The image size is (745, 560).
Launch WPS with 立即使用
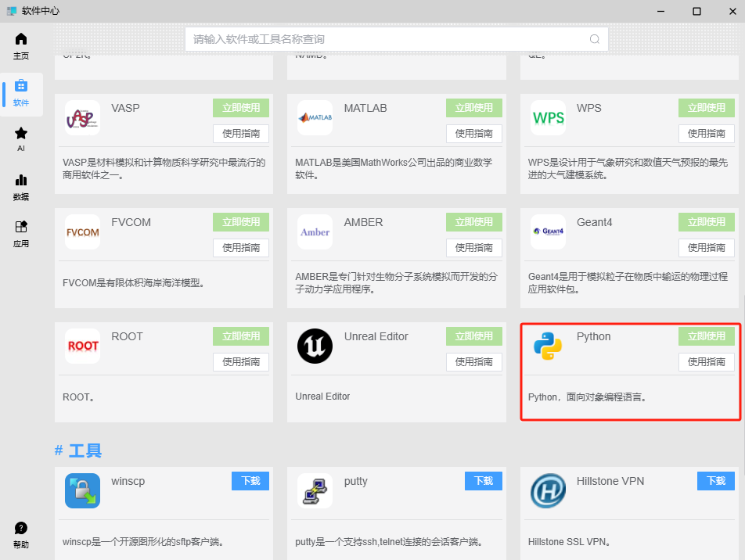pos(707,108)
